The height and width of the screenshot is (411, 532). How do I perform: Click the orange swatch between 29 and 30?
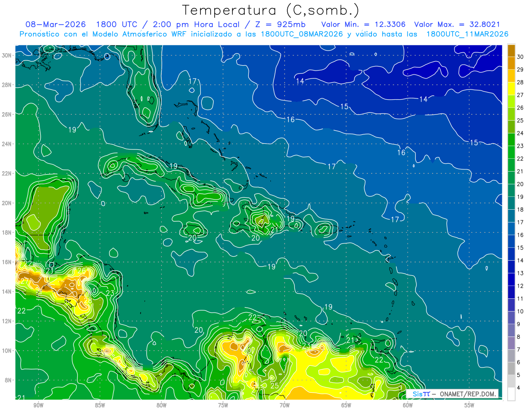click(511, 63)
